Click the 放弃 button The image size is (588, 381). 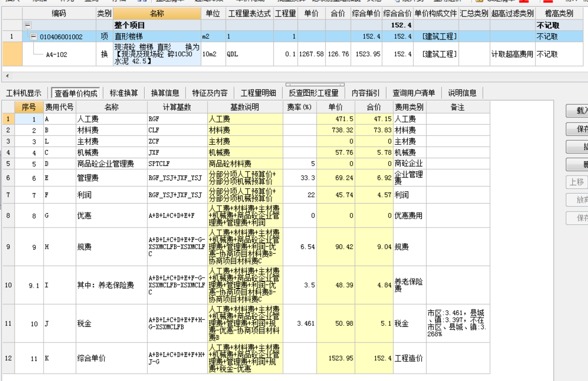(577, 200)
